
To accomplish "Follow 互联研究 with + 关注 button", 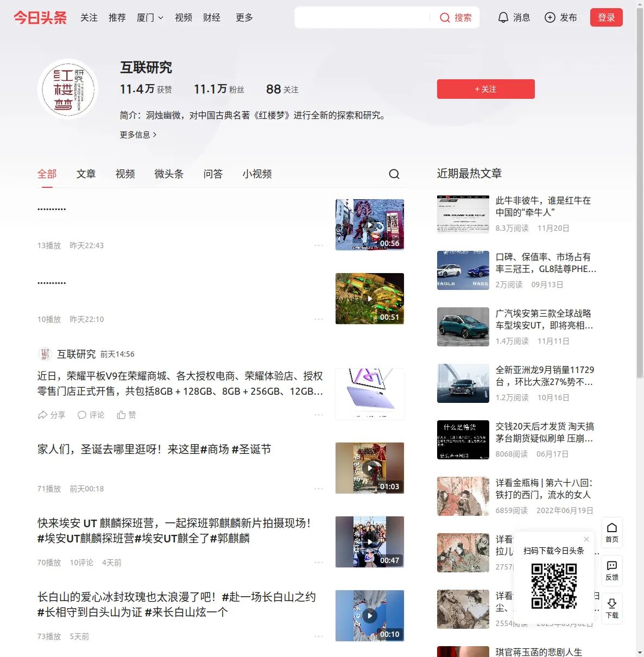I will (x=485, y=89).
